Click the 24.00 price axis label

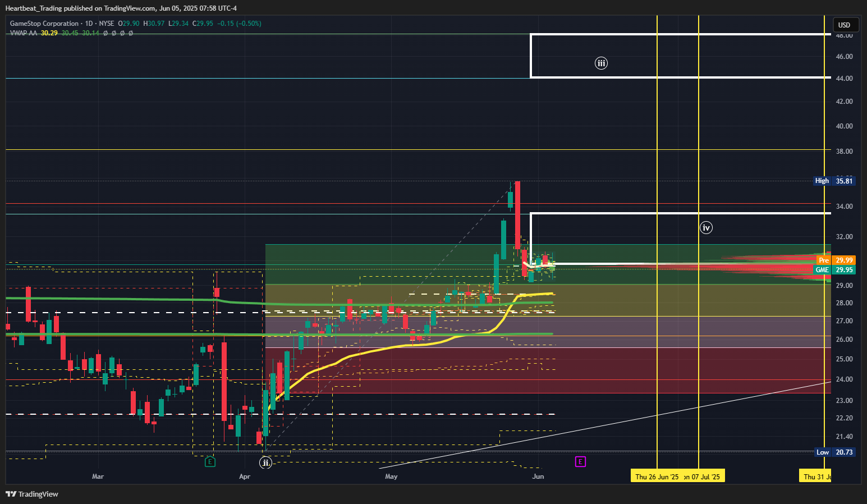click(844, 379)
